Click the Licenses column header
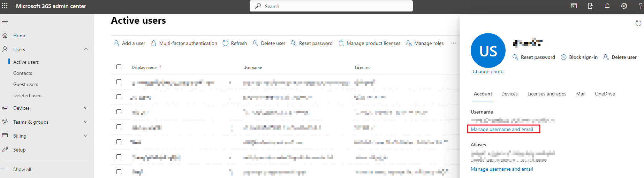644x178 pixels. (x=363, y=68)
